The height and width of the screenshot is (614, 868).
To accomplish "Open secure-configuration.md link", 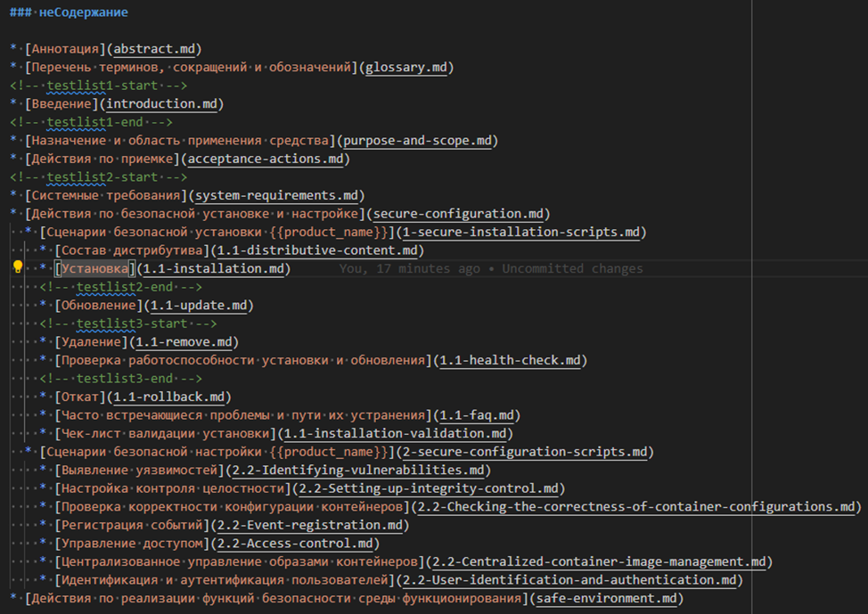I will (x=461, y=213).
